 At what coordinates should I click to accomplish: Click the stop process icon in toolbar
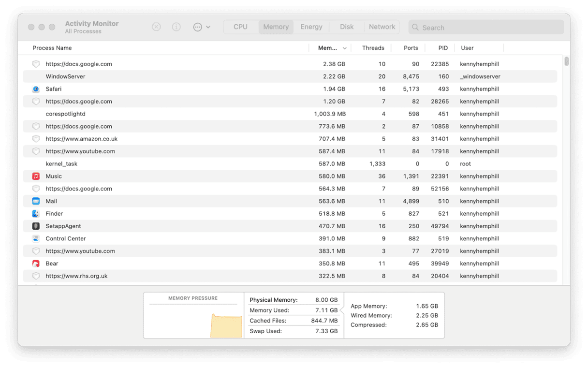(x=156, y=27)
